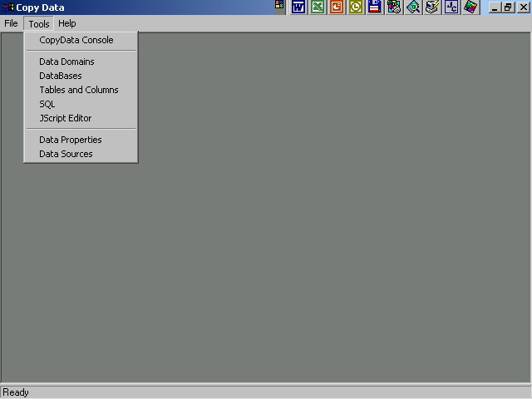Minimize the Copy Data window
The width and height of the screenshot is (532, 399).
point(495,7)
